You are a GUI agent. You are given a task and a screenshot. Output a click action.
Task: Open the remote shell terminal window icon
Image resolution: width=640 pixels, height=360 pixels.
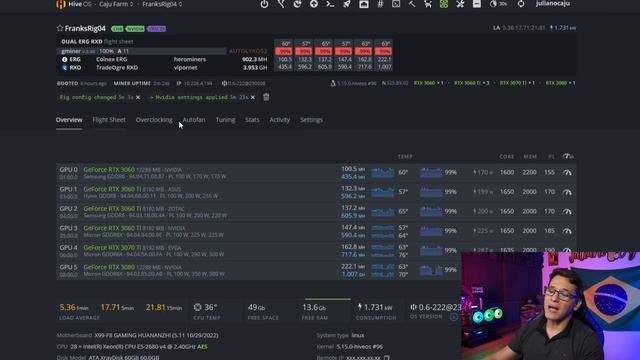396,4
